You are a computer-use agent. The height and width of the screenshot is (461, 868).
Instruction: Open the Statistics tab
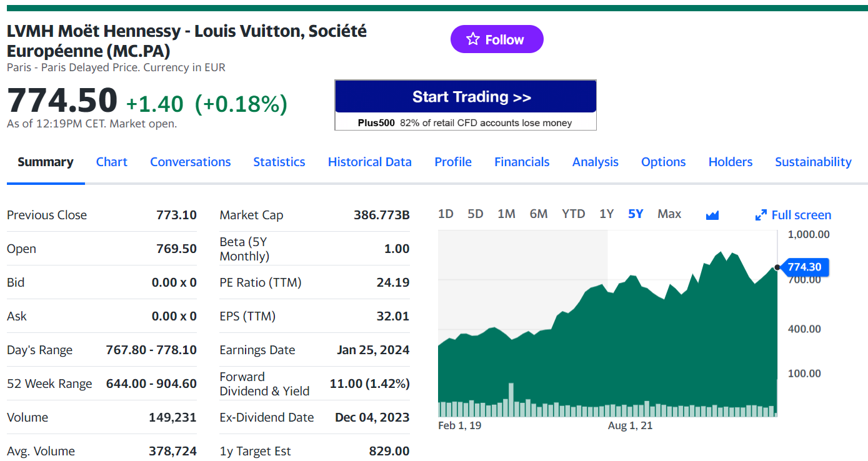[279, 162]
